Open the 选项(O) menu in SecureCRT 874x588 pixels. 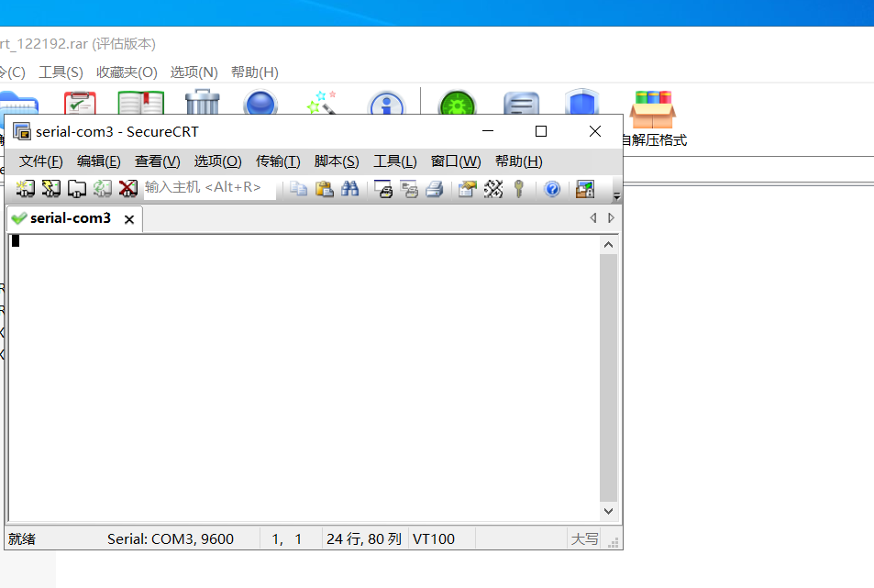(x=218, y=161)
